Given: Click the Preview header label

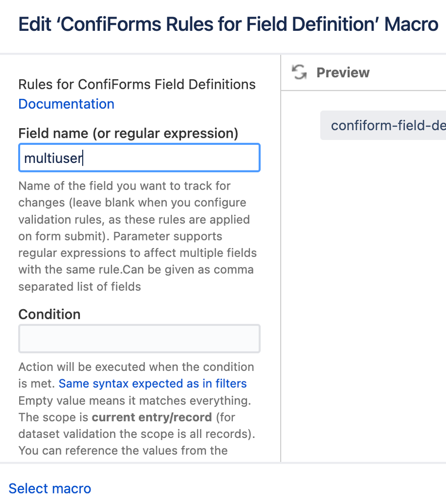Looking at the screenshot, I should (x=343, y=73).
